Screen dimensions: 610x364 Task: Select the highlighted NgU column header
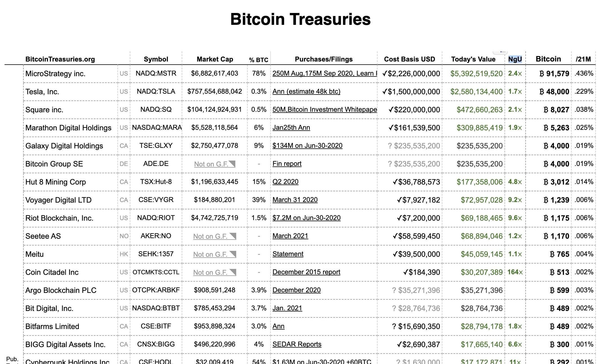click(x=515, y=59)
